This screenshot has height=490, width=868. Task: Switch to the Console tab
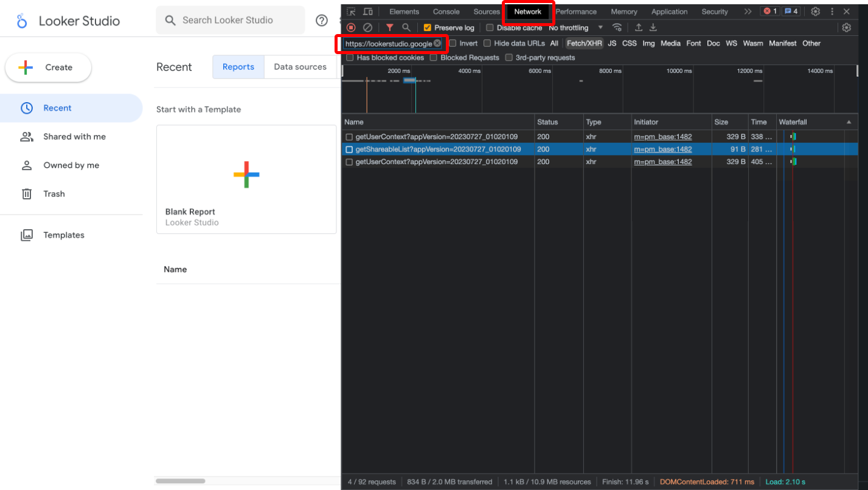(x=446, y=12)
